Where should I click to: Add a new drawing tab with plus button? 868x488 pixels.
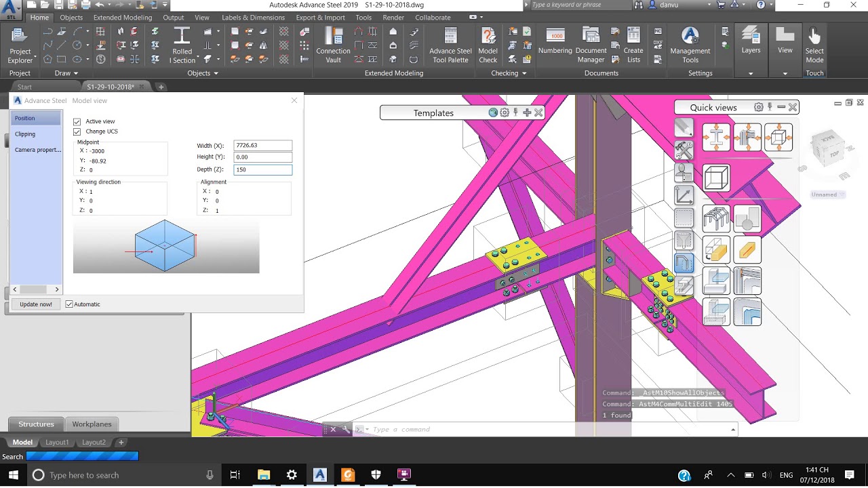pos(161,87)
